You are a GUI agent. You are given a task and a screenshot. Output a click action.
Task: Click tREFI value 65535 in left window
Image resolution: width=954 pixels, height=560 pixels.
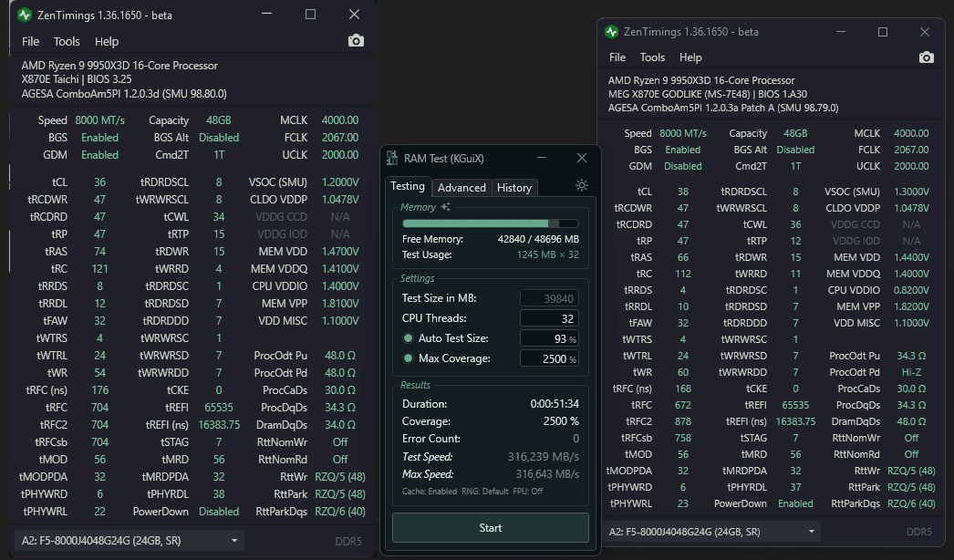click(218, 407)
